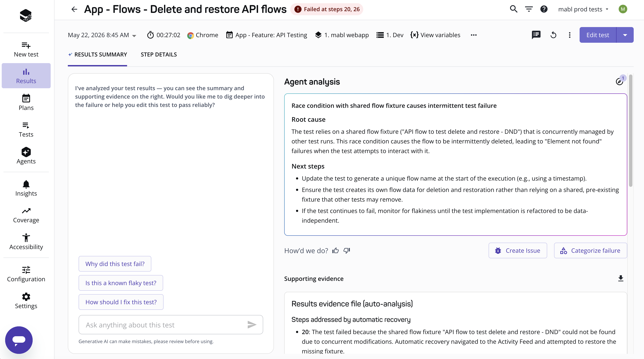The height and width of the screenshot is (359, 644).
Task: Send the chat message arrow
Action: (252, 324)
